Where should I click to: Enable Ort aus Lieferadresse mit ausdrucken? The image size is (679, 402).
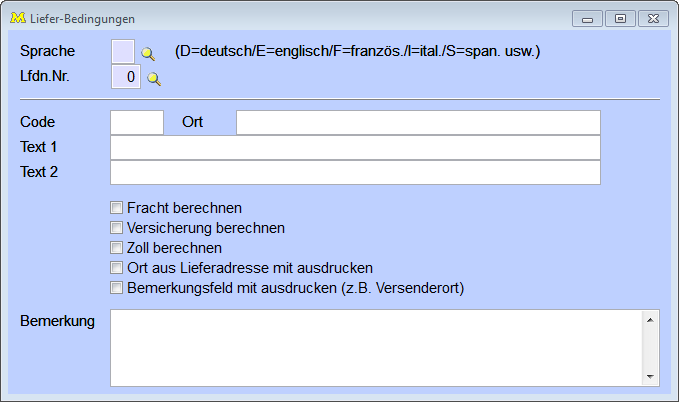[116, 268]
